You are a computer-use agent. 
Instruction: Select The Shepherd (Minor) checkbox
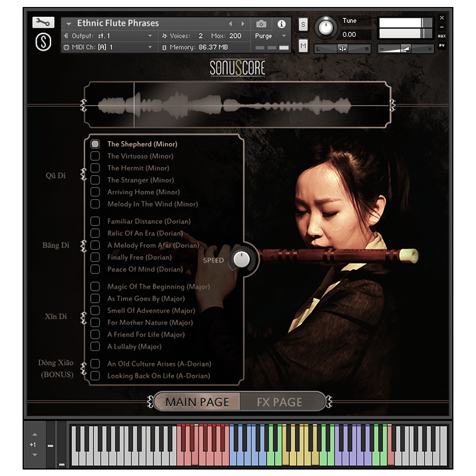95,144
